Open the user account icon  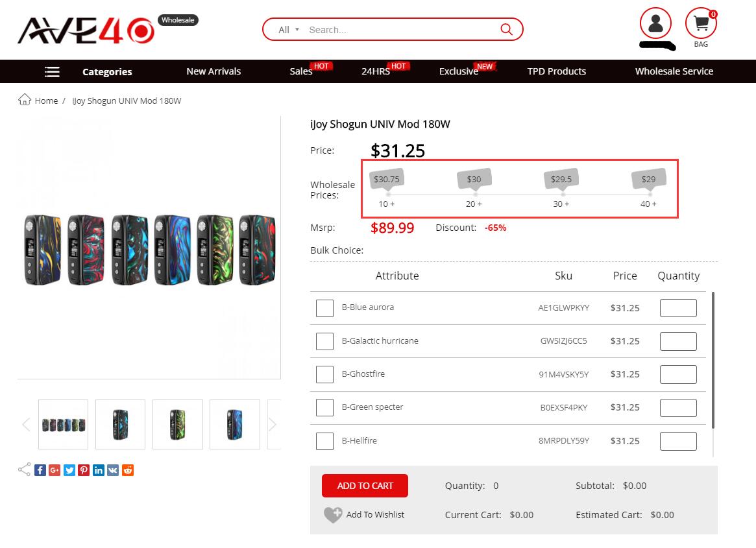pos(655,23)
